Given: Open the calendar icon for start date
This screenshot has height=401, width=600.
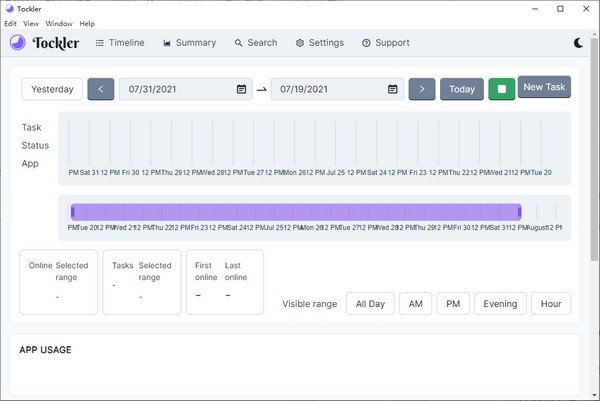Looking at the screenshot, I should (241, 89).
